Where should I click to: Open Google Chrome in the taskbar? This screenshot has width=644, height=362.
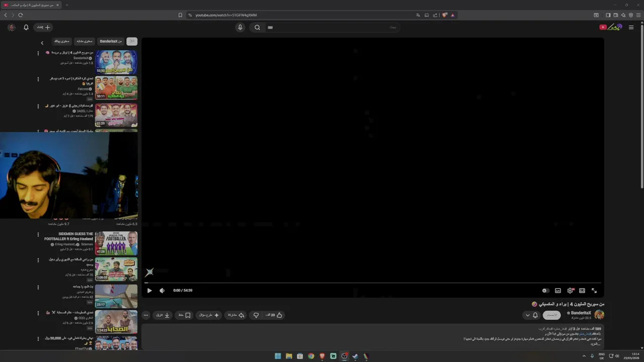[311, 356]
